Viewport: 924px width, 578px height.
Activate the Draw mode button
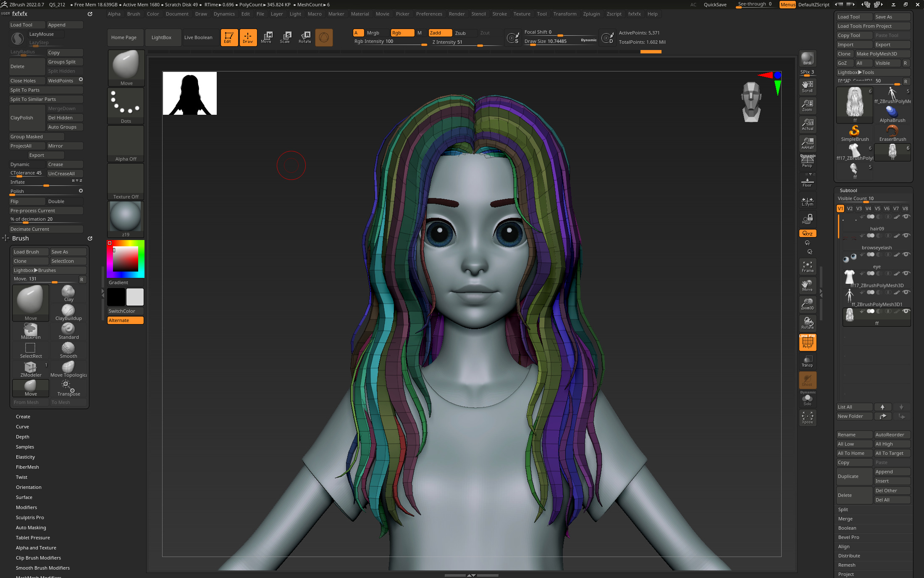coord(248,37)
